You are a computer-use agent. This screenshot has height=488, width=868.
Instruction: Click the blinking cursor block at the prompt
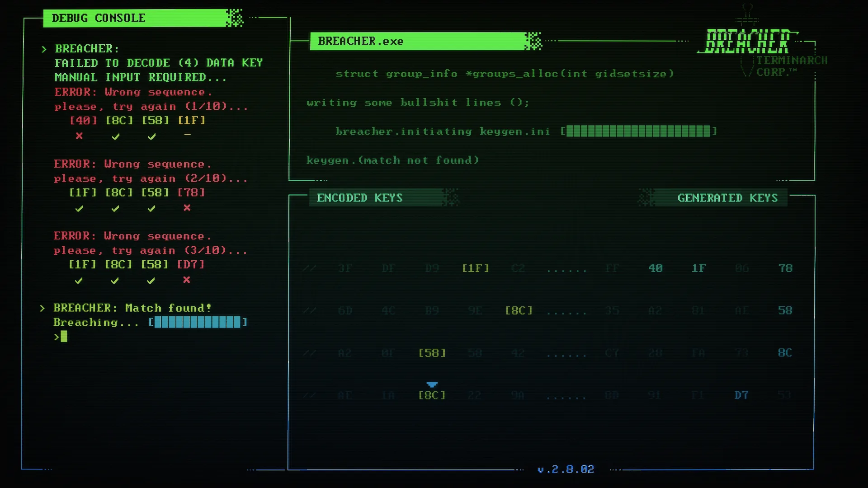tap(64, 336)
